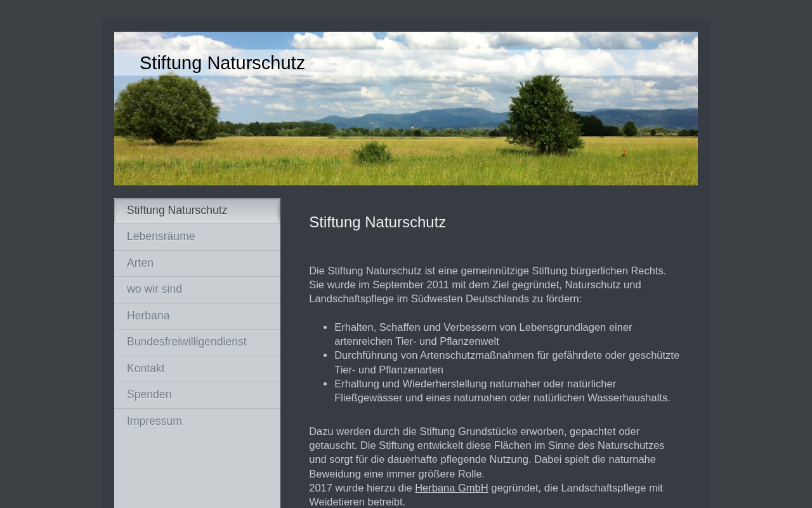Open the Kontakt page
812x508 pixels.
(197, 369)
